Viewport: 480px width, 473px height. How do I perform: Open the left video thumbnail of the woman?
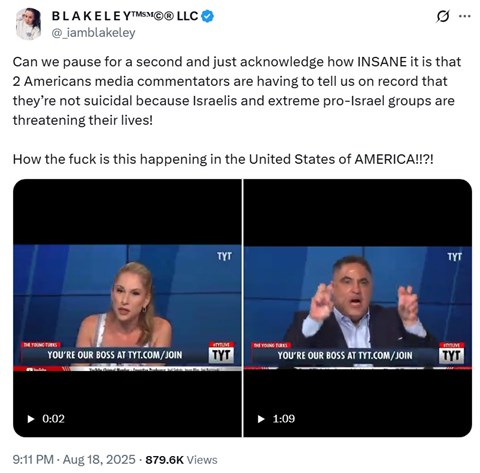(127, 308)
